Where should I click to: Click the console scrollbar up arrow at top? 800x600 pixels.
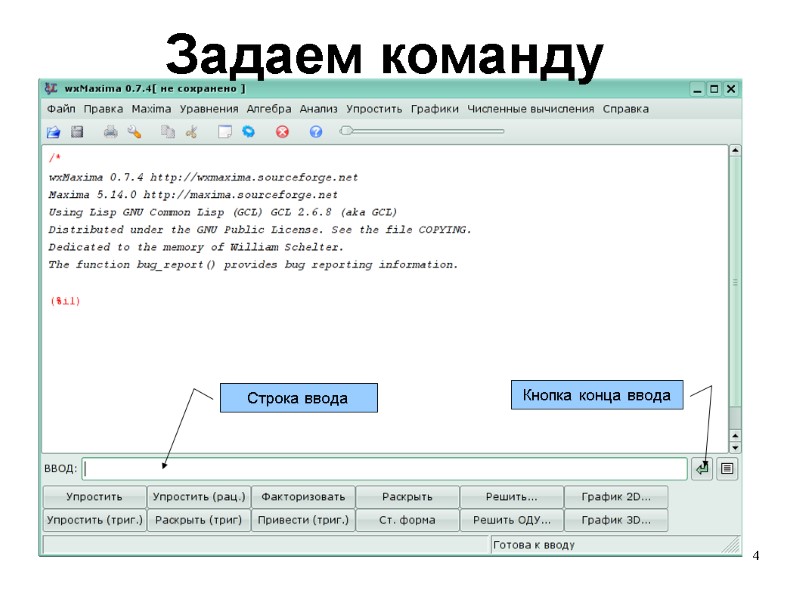735,150
